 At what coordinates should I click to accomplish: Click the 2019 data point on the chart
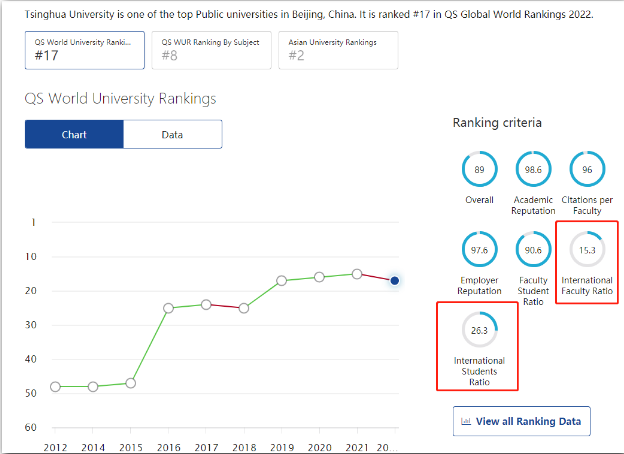pos(281,281)
